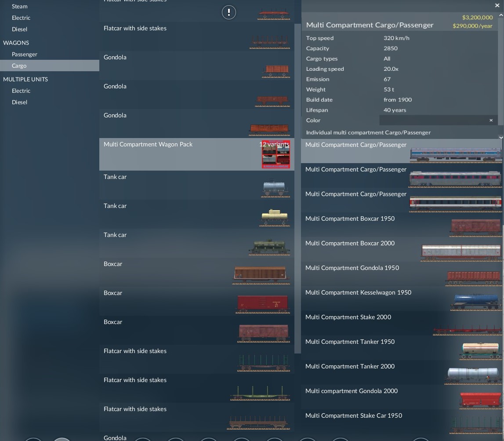Click the vehicle list scrollbar
The width and height of the screenshot is (504, 441).
click(297, 189)
